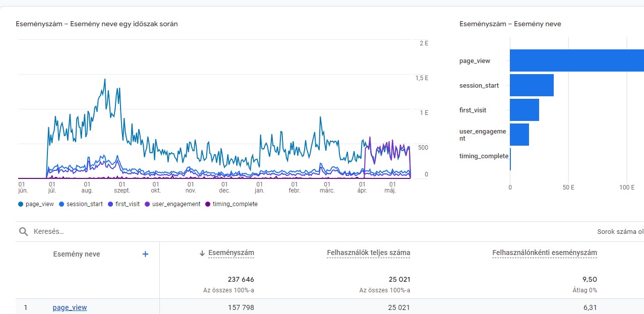Click the plus icon next to Esemény neve
This screenshot has width=644, height=314.
click(145, 254)
